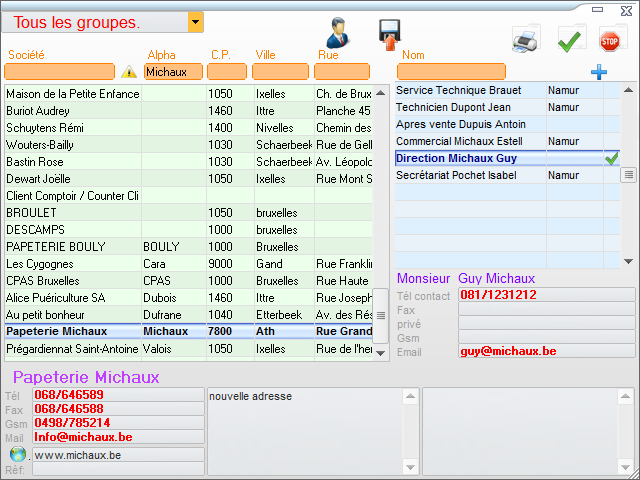The width and height of the screenshot is (640, 480).
Task: Click the green checkmark validate icon
Action: (x=570, y=40)
